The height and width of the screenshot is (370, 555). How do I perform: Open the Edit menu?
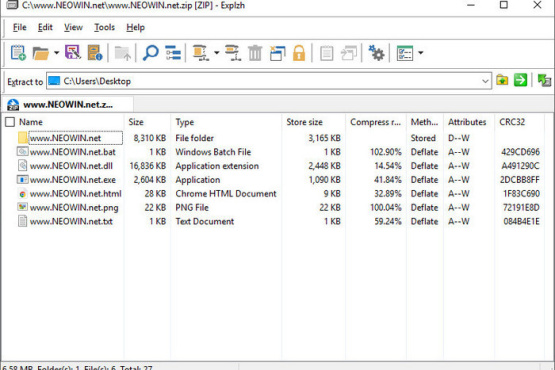pos(45,27)
